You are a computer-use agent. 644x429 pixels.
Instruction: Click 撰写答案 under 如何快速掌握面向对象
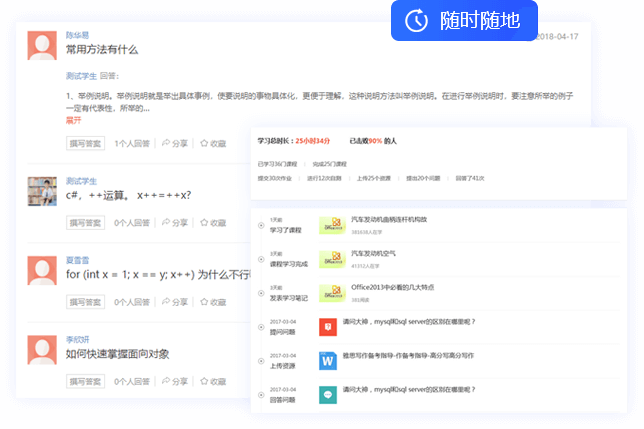(x=86, y=381)
